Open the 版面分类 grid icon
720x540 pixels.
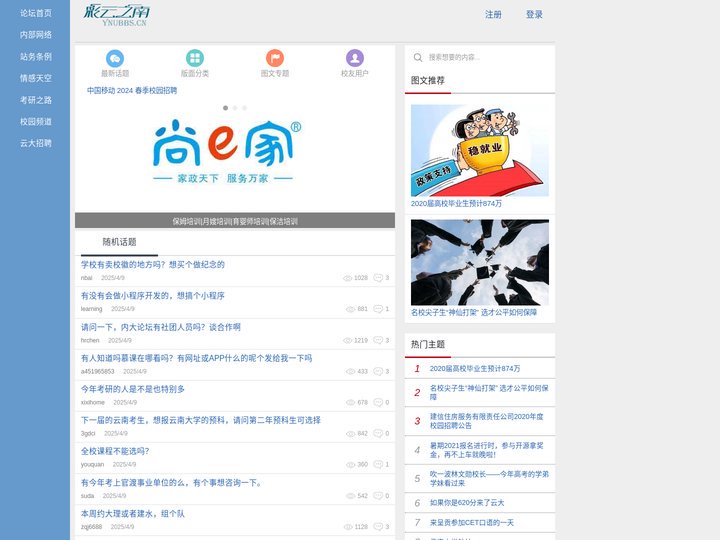[x=195, y=58]
